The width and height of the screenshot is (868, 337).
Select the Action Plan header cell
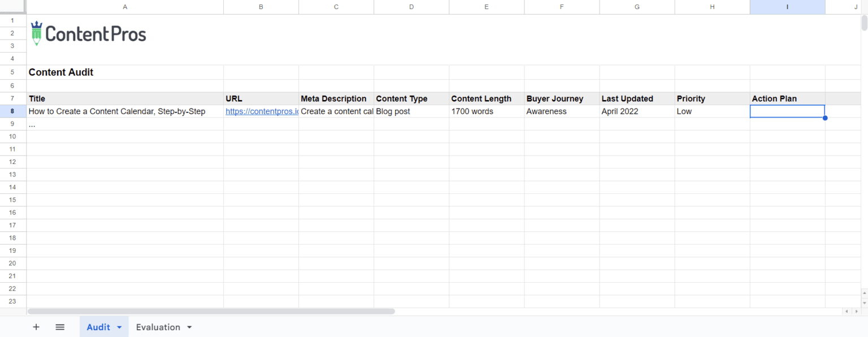coord(787,98)
